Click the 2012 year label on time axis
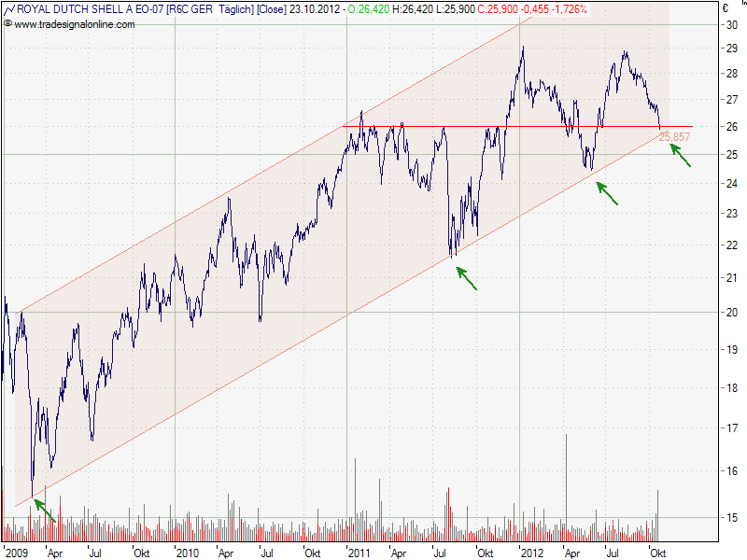The image size is (747, 560). [531, 553]
